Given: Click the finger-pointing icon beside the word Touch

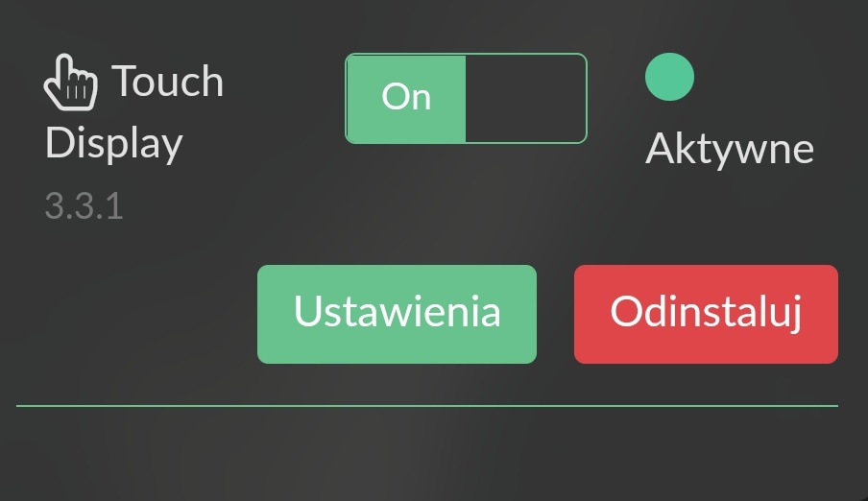Looking at the screenshot, I should [x=71, y=82].
